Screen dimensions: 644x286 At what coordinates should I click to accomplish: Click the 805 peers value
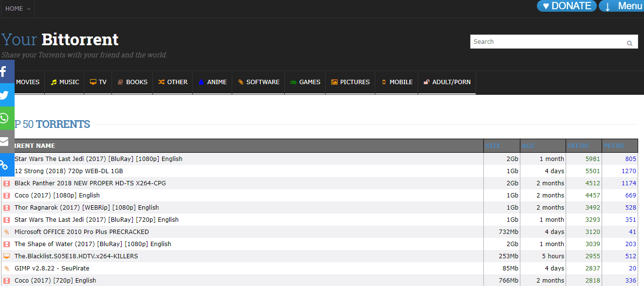coord(631,159)
